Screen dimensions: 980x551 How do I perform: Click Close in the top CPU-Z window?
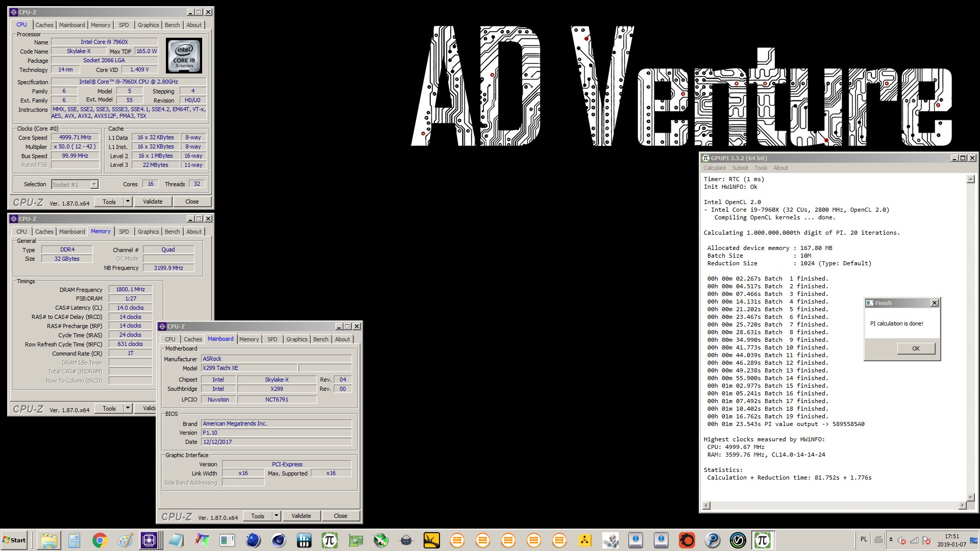point(192,202)
